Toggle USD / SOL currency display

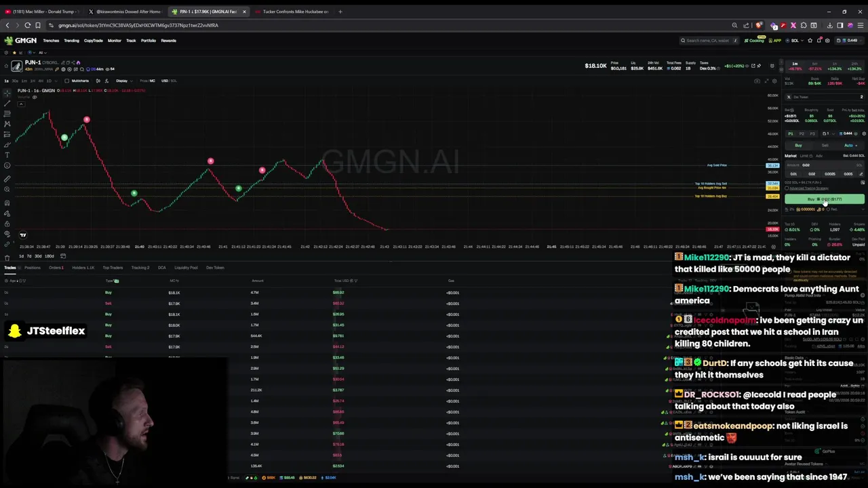pos(170,81)
